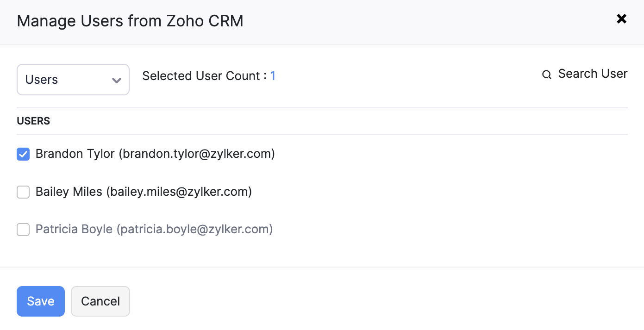644x330 pixels.
Task: Click the USERS section header
Action: click(33, 121)
